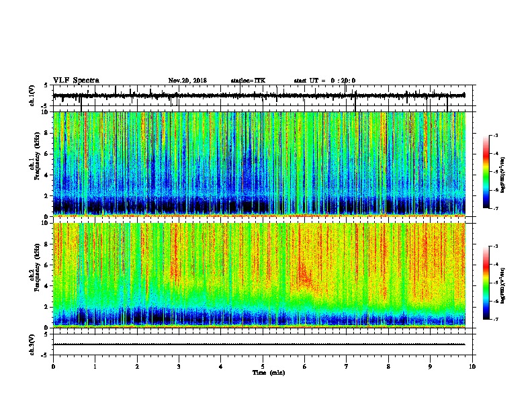The height and width of the screenshot is (411, 532).
Task: Click the ch.2 spectrogram color scale bar
Action: point(486,283)
